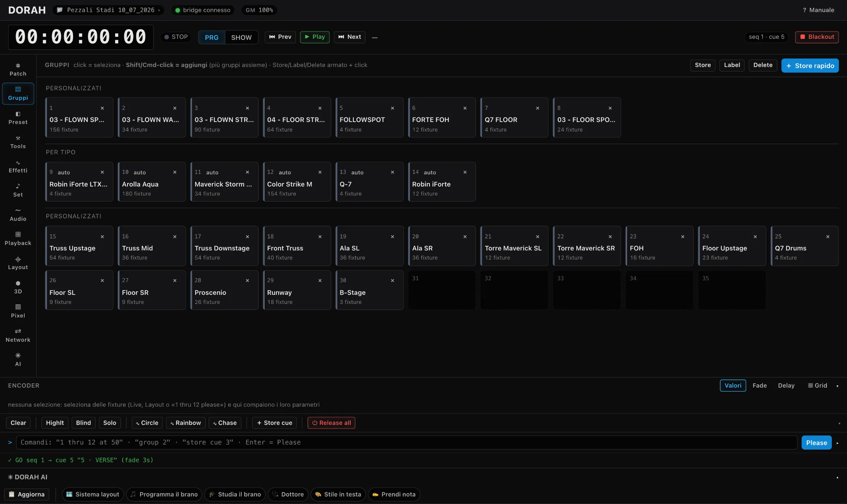Go to previous cue with Prev

coord(280,37)
